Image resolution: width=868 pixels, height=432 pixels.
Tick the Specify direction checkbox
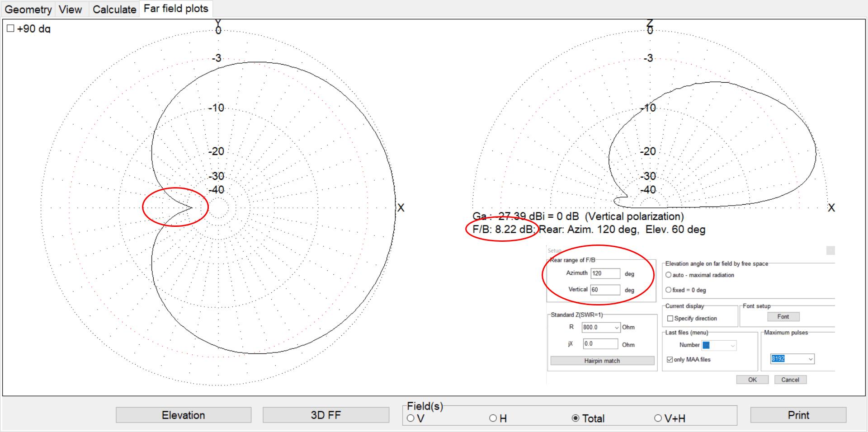670,319
